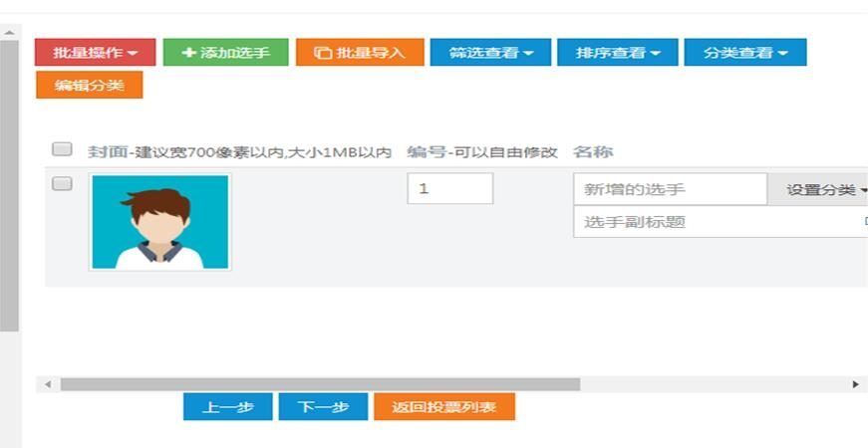868x448 pixels.
Task: Click the horizontal scrollbar left arrow
Action: [48, 384]
